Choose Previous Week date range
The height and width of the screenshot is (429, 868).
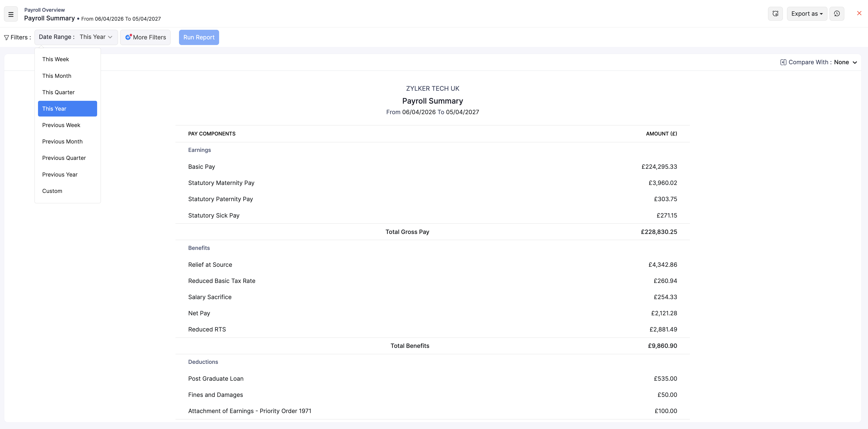[x=67, y=125]
